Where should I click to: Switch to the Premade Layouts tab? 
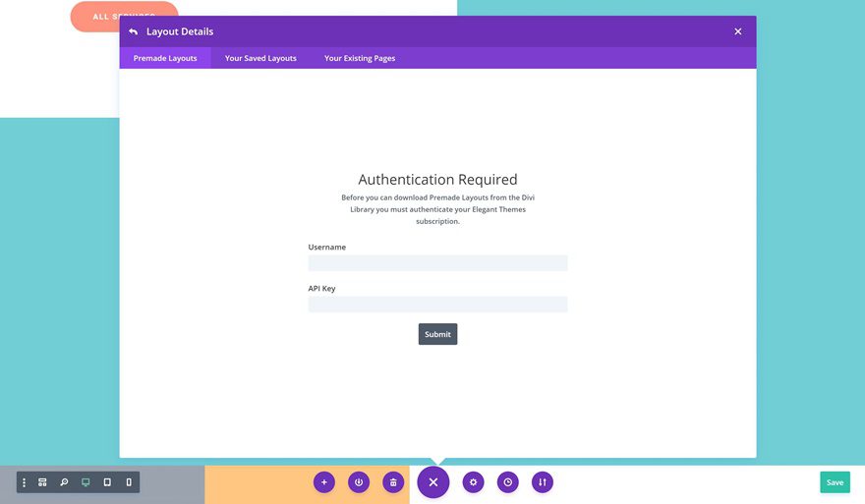pos(165,58)
